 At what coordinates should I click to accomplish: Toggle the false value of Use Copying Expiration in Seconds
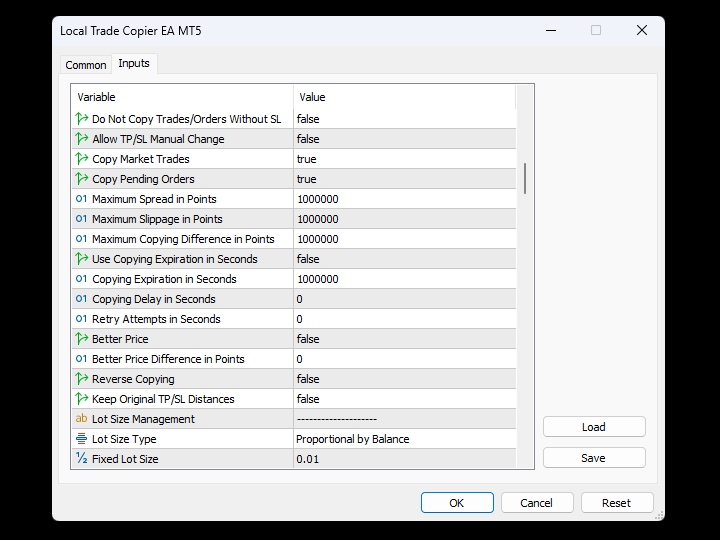[x=405, y=259]
